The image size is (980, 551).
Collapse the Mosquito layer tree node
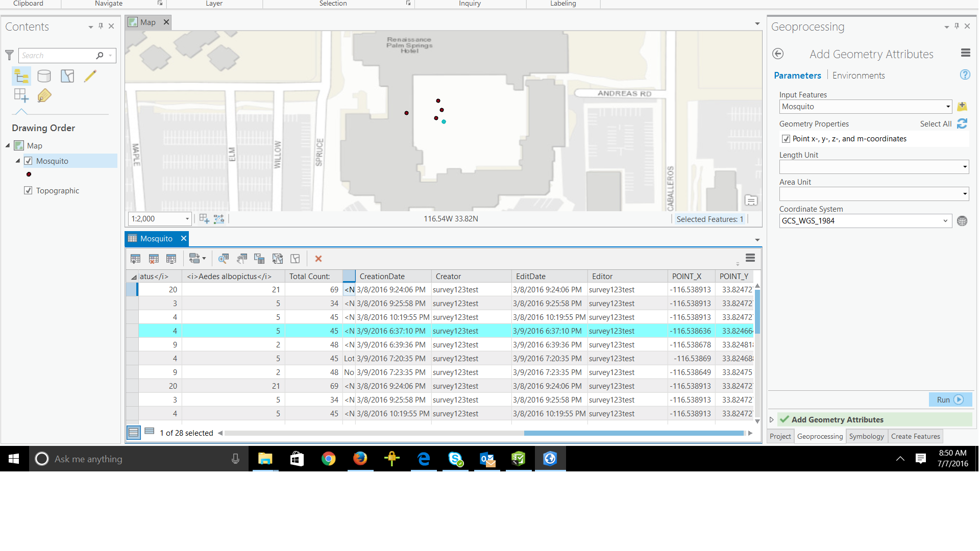18,161
